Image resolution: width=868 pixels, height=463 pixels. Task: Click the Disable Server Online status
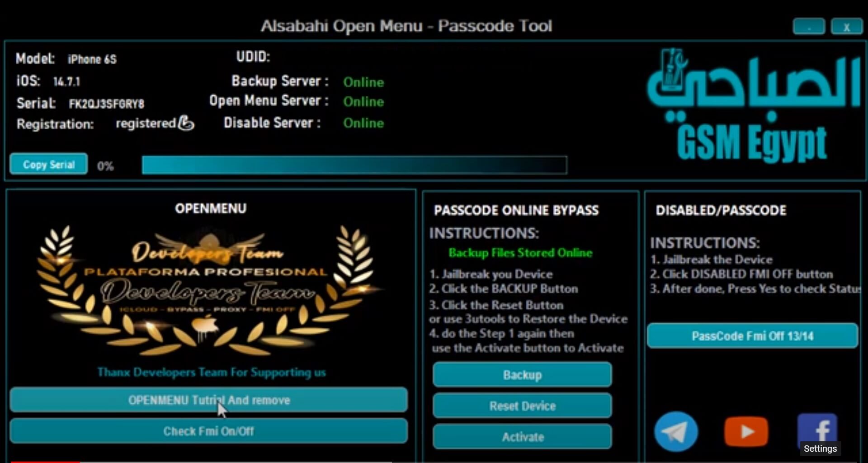tap(363, 123)
